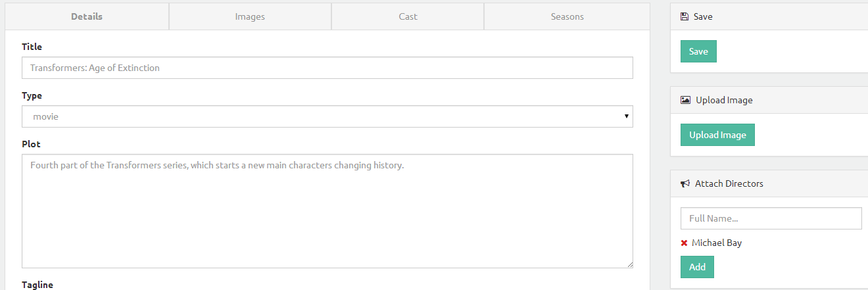The image size is (868, 290).
Task: Click the Plot textarea resize handle
Action: click(x=629, y=264)
